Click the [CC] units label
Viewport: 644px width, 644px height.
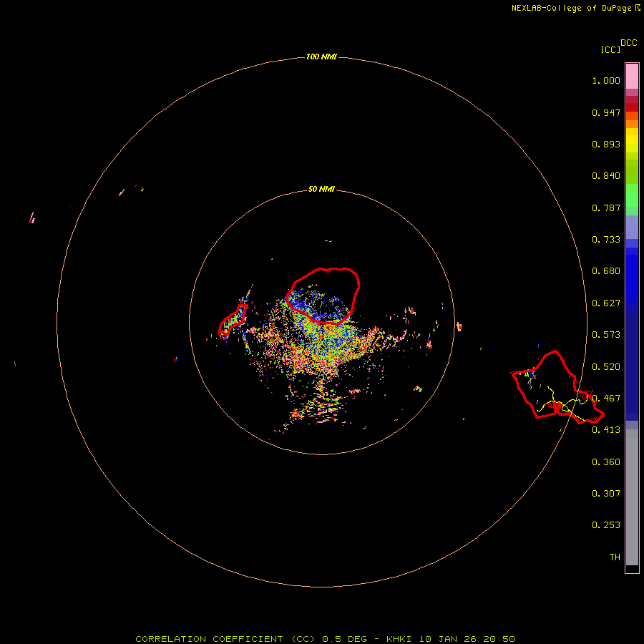point(610,49)
